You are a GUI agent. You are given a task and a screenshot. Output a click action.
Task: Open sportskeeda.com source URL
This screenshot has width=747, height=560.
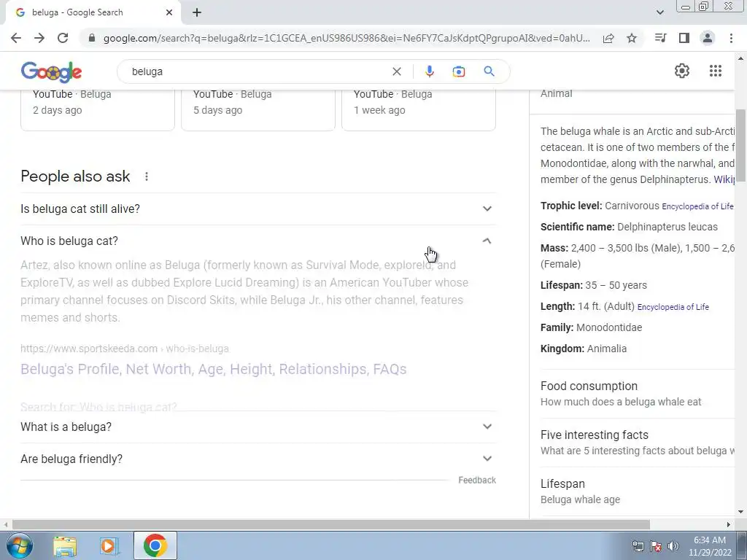pos(124,349)
